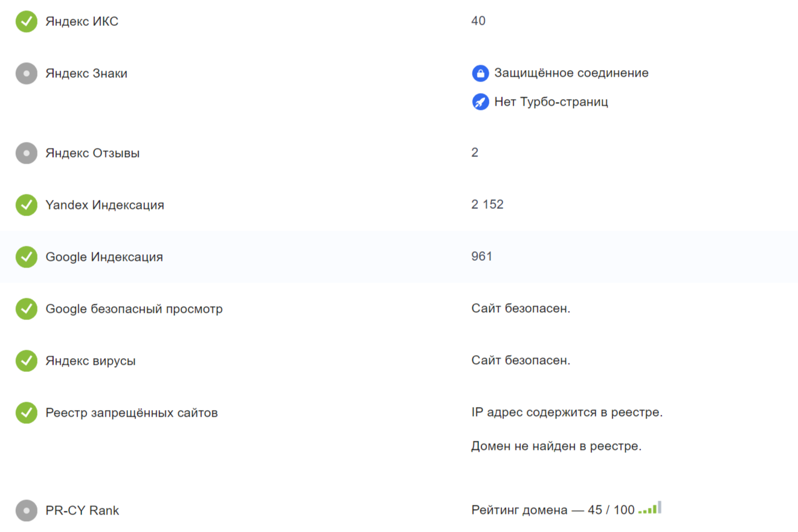Click the green checkmark for Google безопасный просмотр
This screenshot has width=798, height=532.
click(26, 309)
